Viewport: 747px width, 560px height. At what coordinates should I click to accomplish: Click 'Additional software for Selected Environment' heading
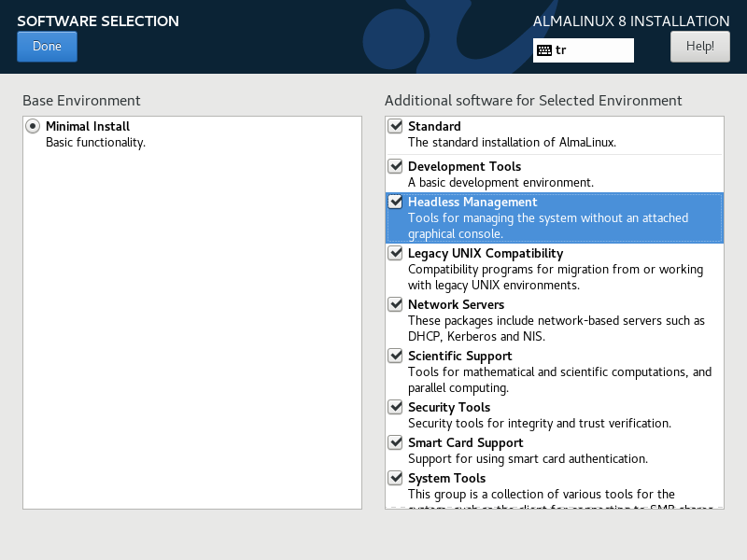533,101
